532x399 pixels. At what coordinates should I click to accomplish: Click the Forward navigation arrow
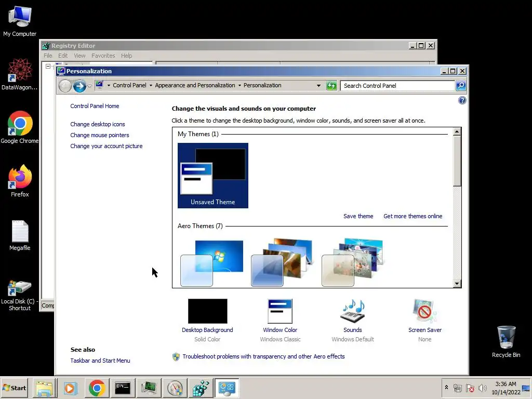pos(79,86)
